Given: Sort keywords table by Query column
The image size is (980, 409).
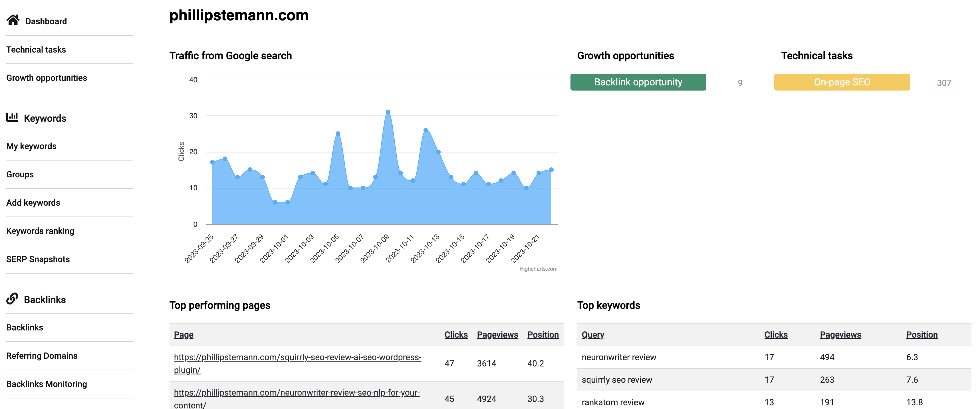Looking at the screenshot, I should click(593, 334).
